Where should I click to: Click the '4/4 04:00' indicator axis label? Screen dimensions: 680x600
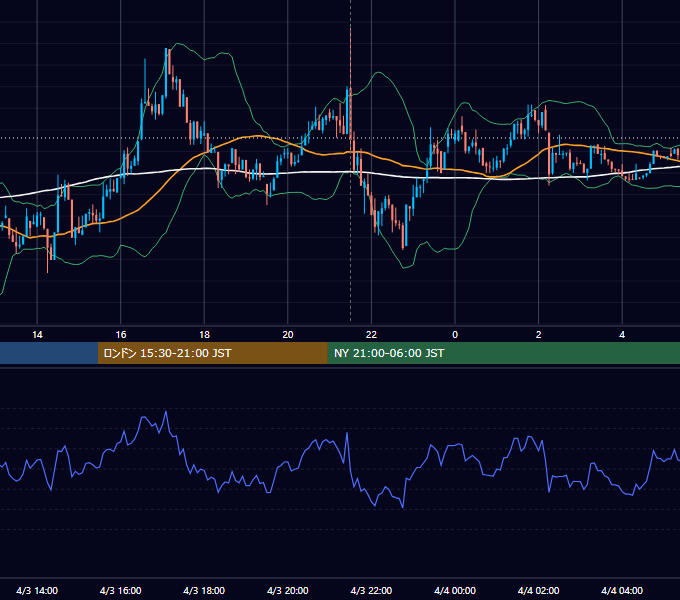(622, 590)
